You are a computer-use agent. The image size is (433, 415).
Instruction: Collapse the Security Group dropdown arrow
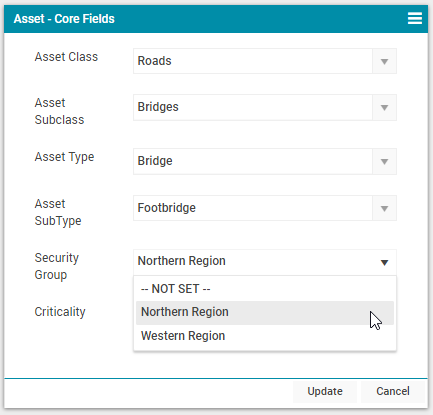[x=384, y=262]
